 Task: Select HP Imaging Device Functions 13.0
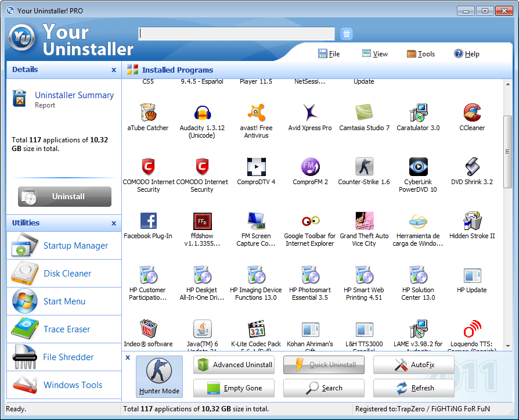point(256,275)
